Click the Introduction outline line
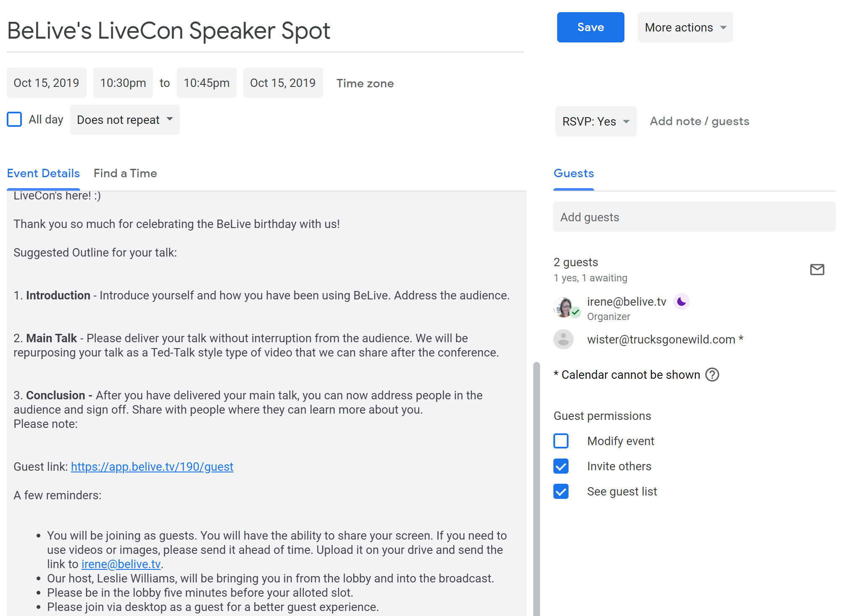The width and height of the screenshot is (845, 616). tap(261, 295)
